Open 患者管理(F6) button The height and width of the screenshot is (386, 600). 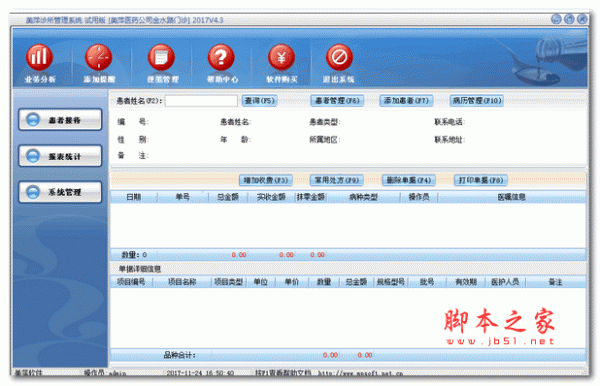coord(337,101)
